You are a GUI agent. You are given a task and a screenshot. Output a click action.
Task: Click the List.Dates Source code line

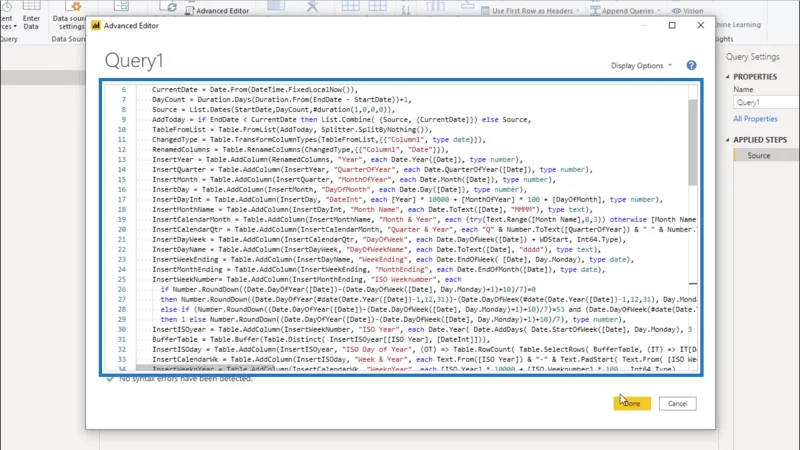pos(273,110)
